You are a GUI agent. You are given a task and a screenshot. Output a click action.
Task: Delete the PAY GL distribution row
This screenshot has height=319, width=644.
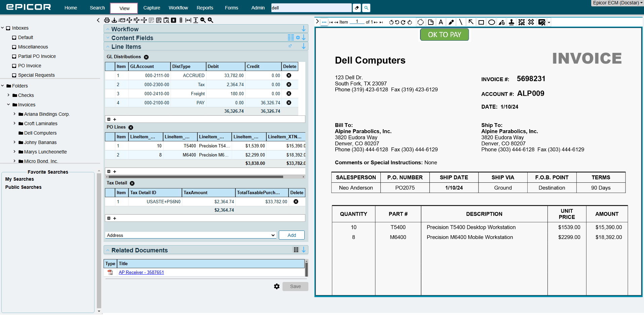(x=289, y=103)
